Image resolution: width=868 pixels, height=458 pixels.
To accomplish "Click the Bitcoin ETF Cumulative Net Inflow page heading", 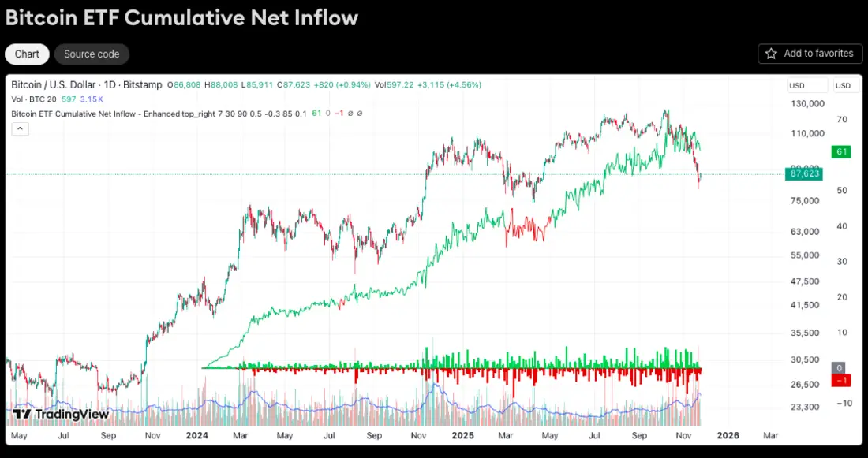I will pos(182,17).
